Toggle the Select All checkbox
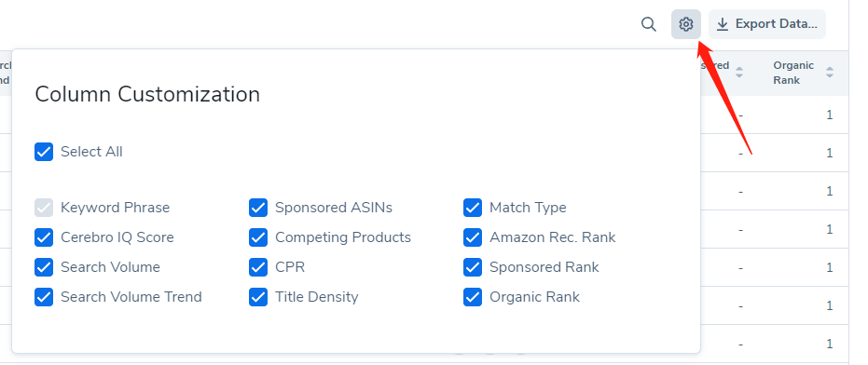 [x=44, y=152]
